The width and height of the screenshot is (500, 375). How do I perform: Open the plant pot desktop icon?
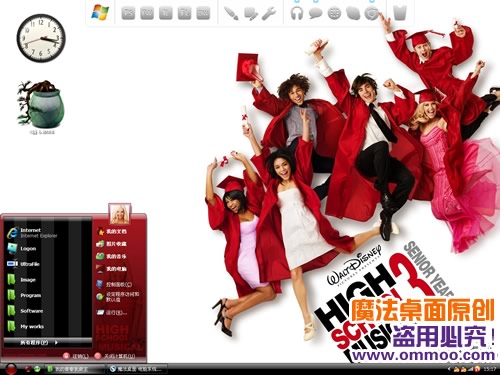[41, 104]
